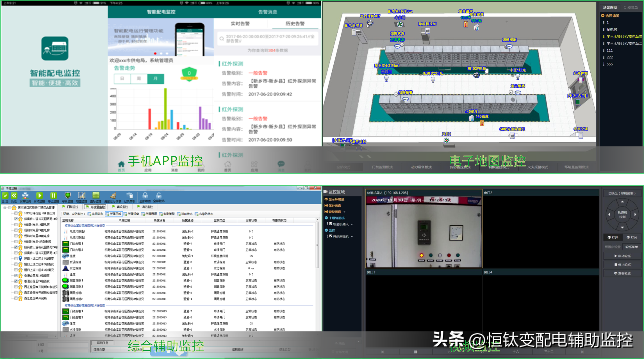Click the alarm history date search field
Viewport: 644px width, 359px height.
point(268,39)
